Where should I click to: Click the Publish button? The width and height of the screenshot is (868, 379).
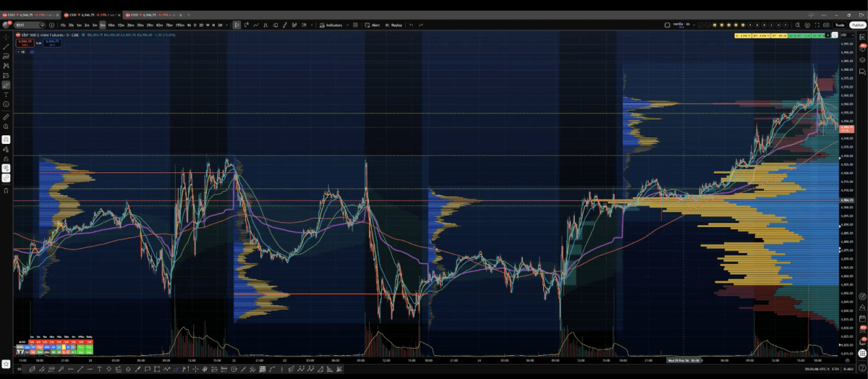click(857, 25)
